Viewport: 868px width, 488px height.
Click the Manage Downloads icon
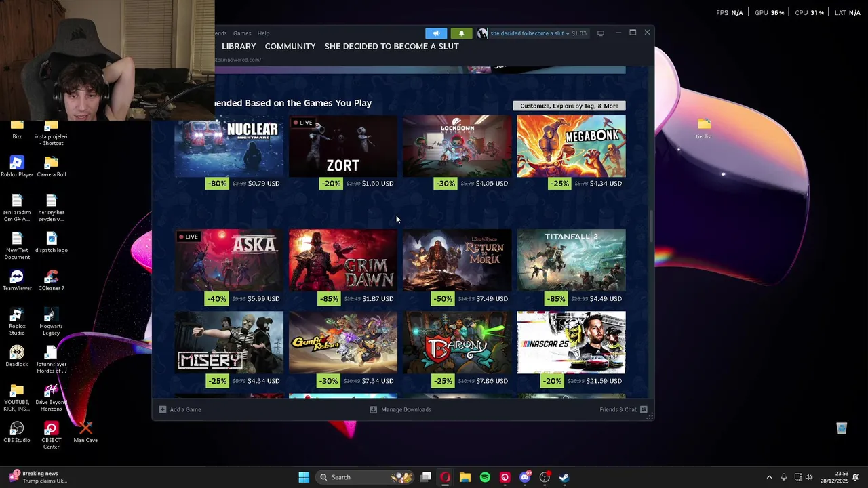click(373, 409)
